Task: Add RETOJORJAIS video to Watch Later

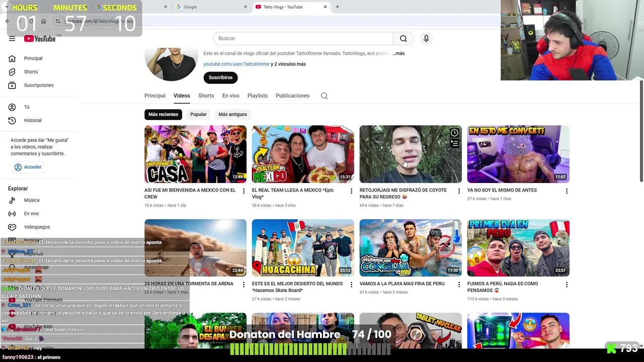Action: [454, 133]
